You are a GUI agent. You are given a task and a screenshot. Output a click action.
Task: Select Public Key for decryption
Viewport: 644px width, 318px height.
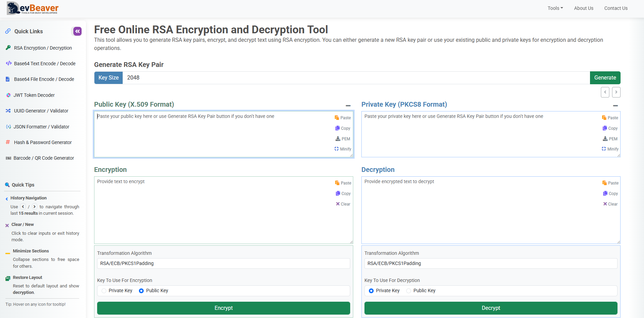point(409,291)
